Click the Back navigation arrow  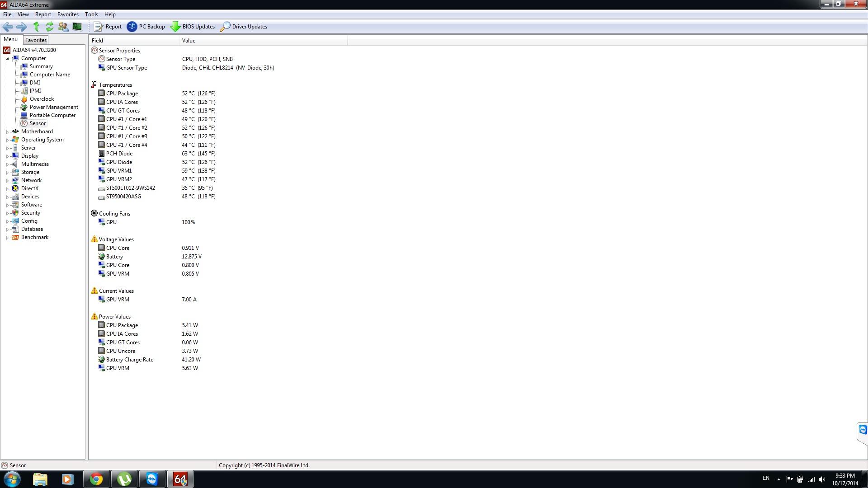click(x=8, y=27)
